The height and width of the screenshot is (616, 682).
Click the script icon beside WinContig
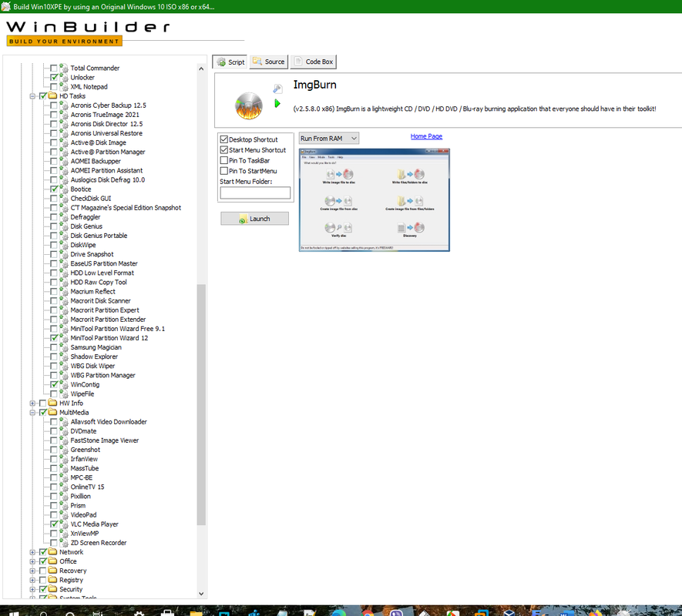pos(64,384)
